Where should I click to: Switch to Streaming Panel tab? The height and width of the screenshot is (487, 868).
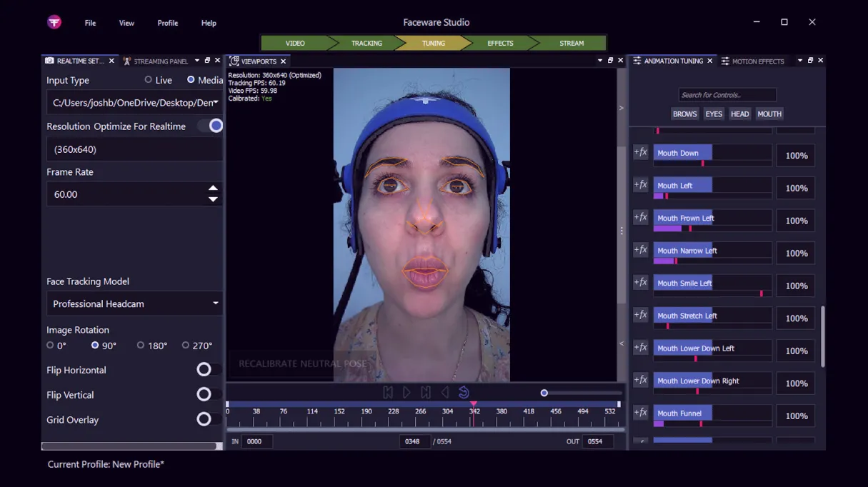coord(154,61)
